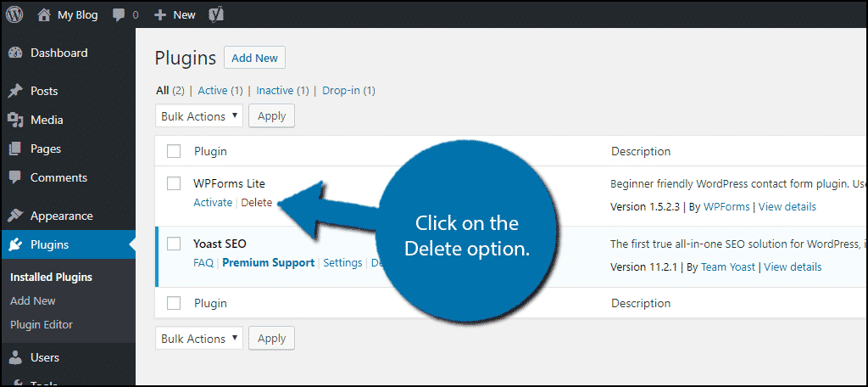Open Plugin Editor submenu item
The height and width of the screenshot is (387, 868).
click(x=42, y=324)
